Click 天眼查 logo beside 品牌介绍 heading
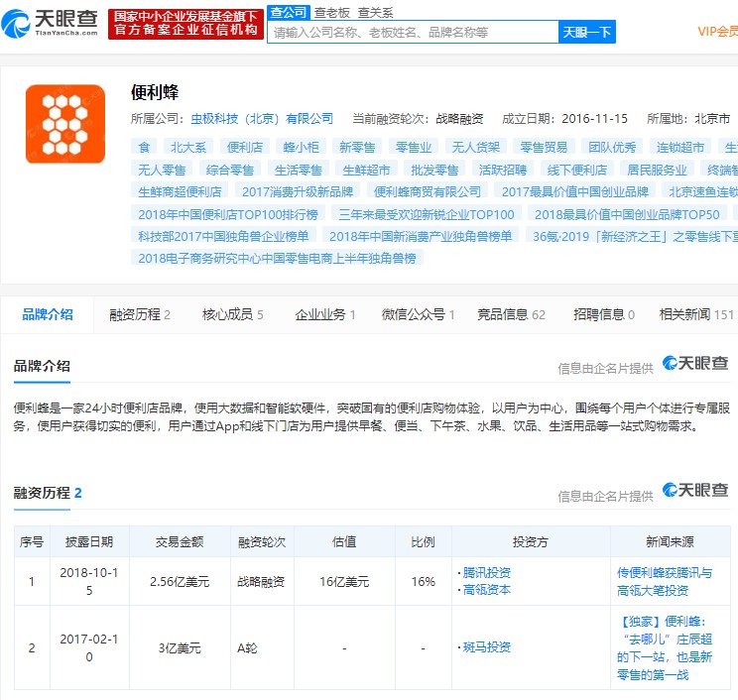The width and height of the screenshot is (738, 700). (x=695, y=363)
